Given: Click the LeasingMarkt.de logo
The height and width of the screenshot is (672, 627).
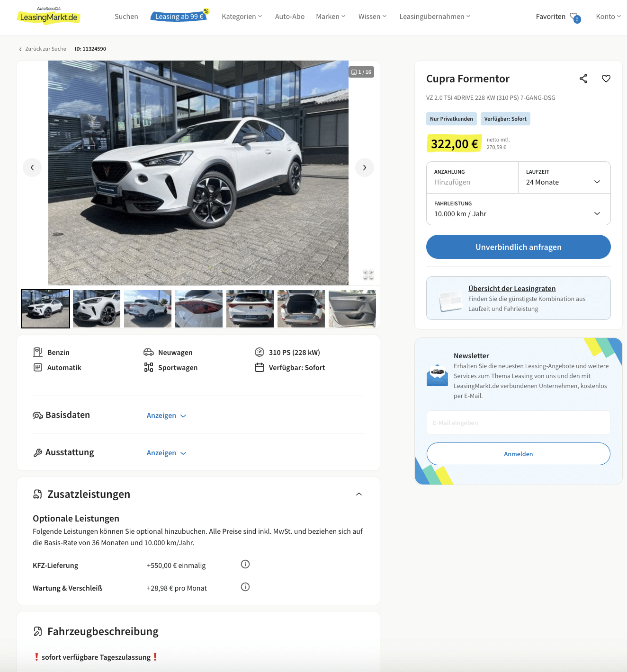Looking at the screenshot, I should [49, 16].
